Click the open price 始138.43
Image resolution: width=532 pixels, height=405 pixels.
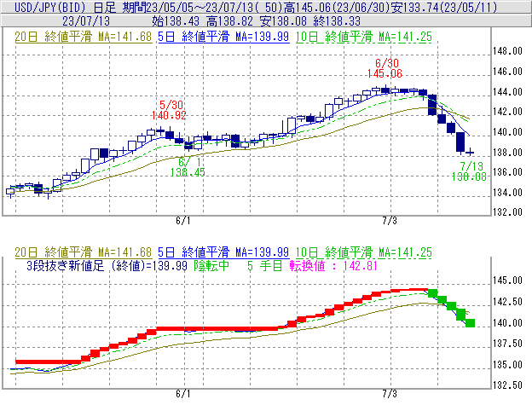click(x=176, y=21)
